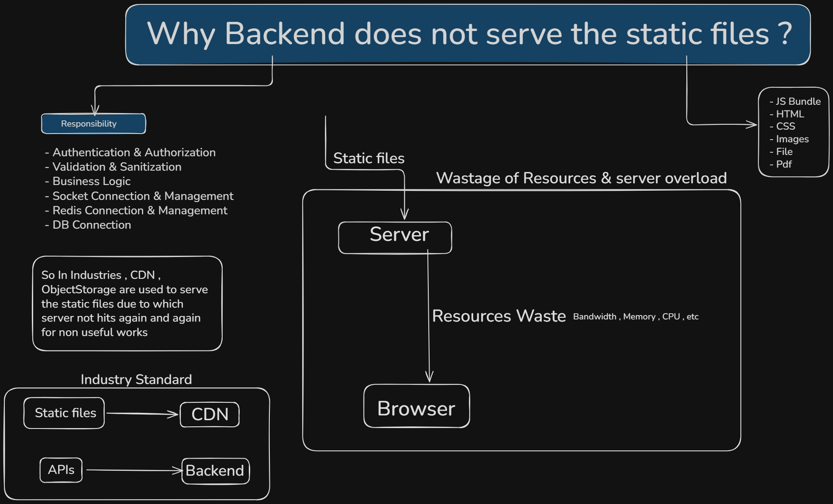Viewport: 833px width, 504px height.
Task: Click '- CSS' in file list
Action: pos(782,126)
